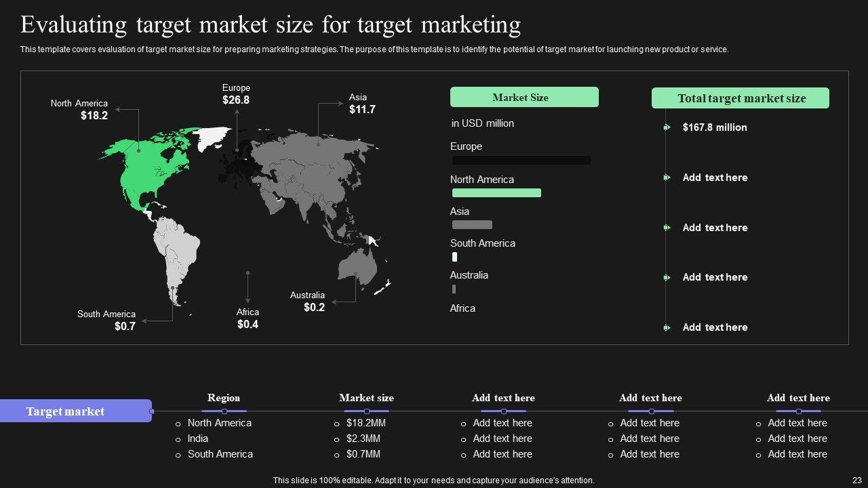Select the Total target market size label
This screenshot has width=868, height=488.
741,98
